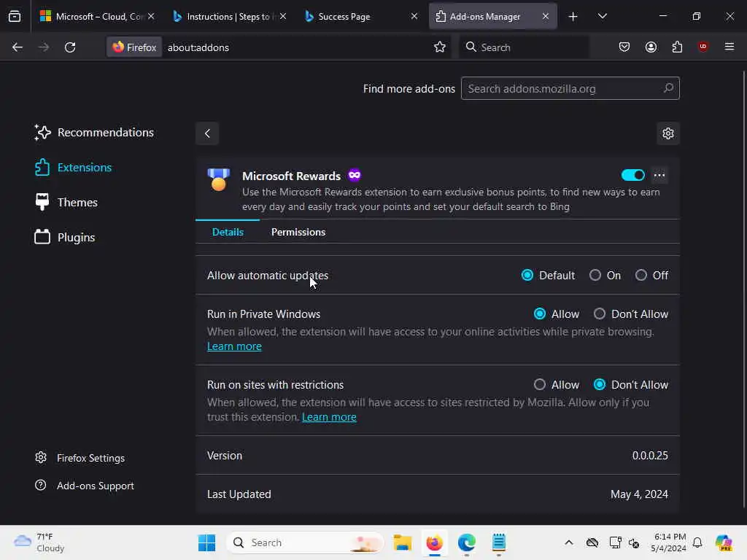
Task: Open File Explorer from the taskbar
Action: tap(402, 542)
